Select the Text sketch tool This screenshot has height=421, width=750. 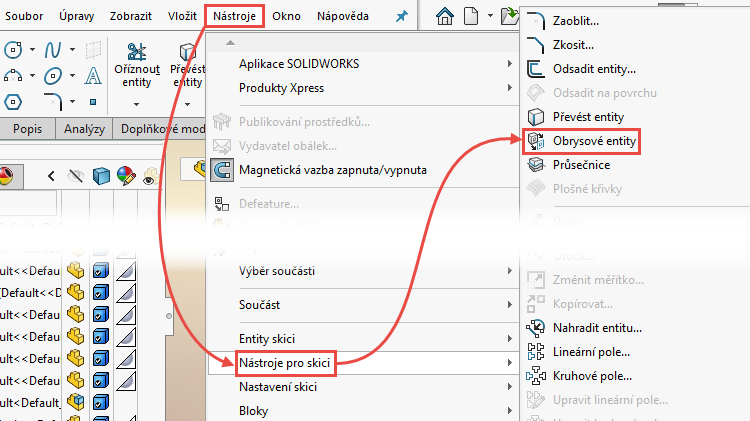93,76
